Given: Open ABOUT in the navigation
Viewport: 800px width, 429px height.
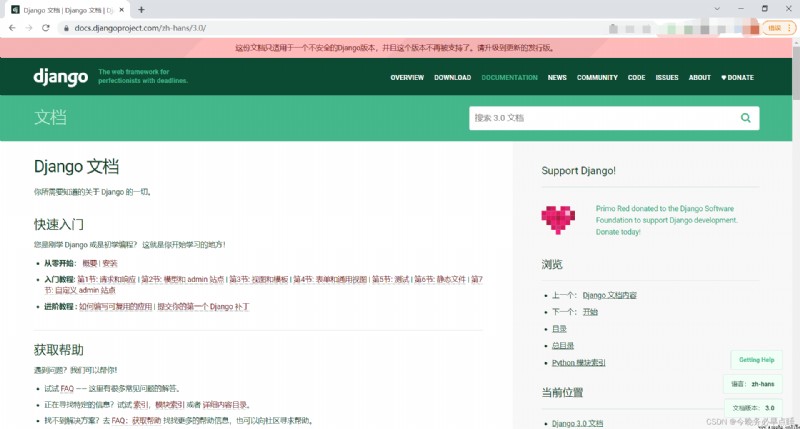Looking at the screenshot, I should [699, 78].
